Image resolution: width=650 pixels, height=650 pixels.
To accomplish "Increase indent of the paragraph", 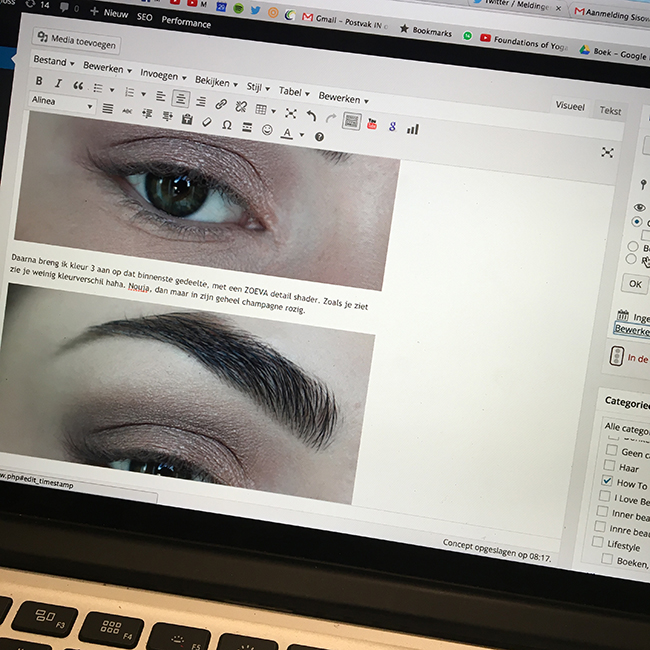I will [x=167, y=116].
